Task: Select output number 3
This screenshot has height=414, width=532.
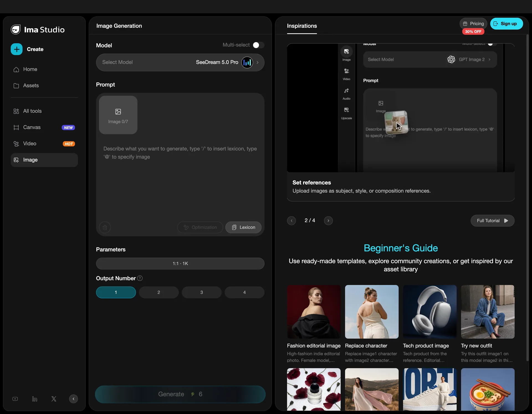Action: point(202,292)
